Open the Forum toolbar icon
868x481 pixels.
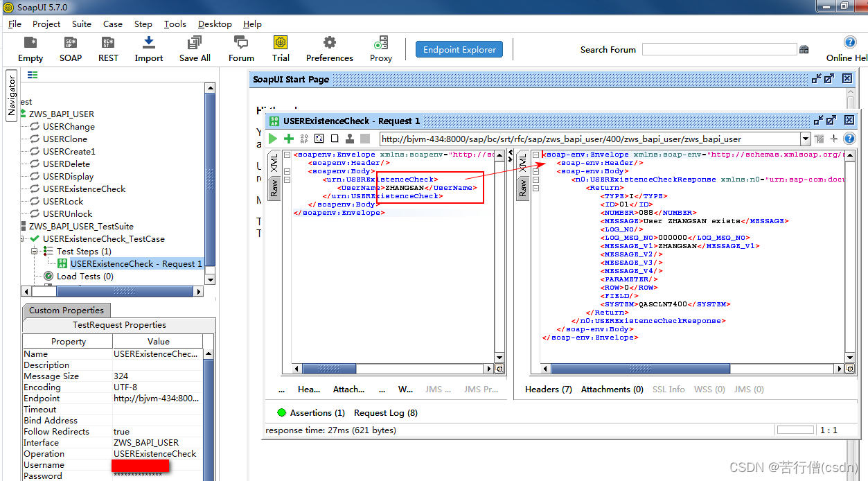[x=241, y=43]
